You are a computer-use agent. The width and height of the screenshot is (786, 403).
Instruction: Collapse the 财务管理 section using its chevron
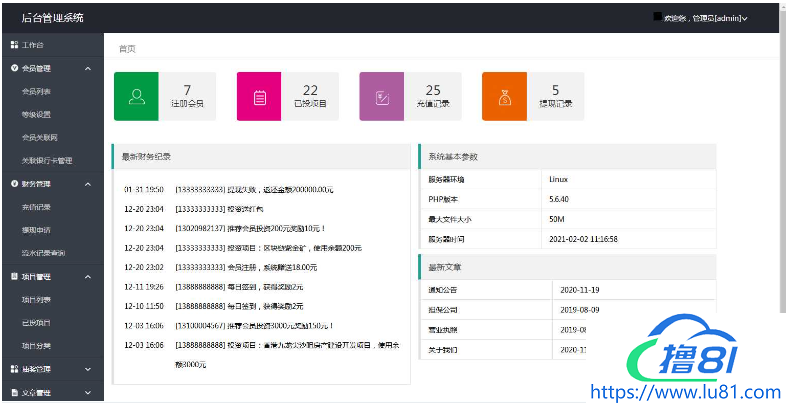(89, 184)
